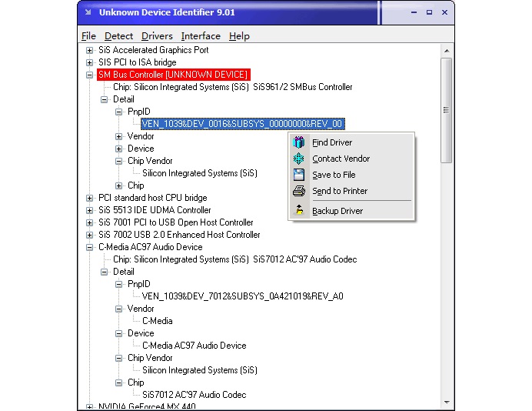Click the Find Driver gift icon
The image size is (532, 411).
click(298, 142)
